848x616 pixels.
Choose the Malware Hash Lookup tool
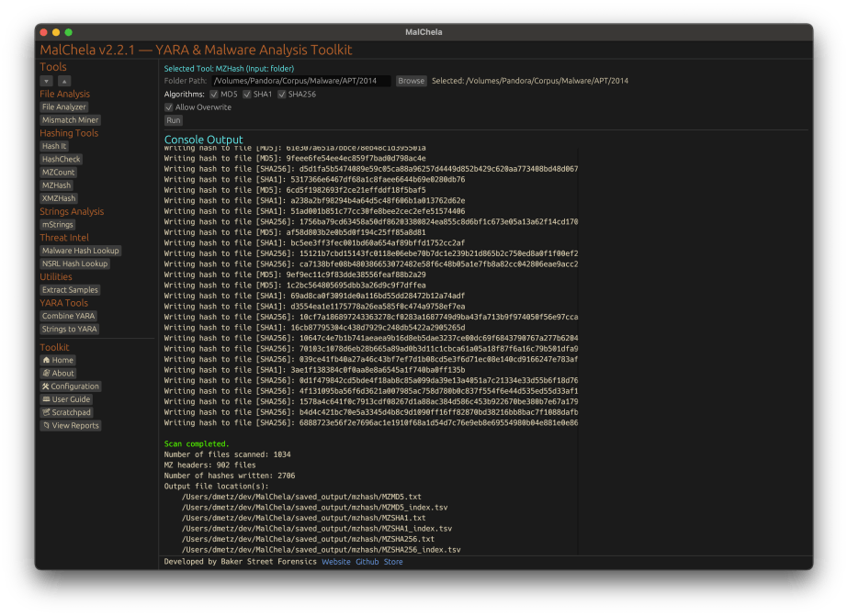81,251
